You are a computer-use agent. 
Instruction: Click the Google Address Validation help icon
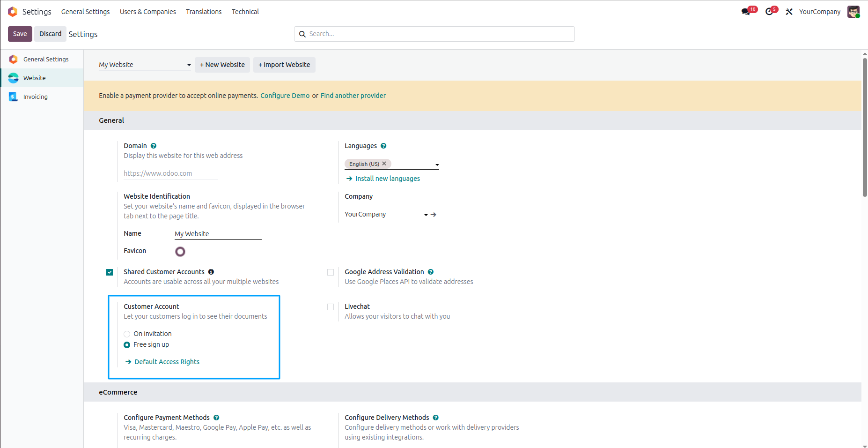[x=431, y=272]
